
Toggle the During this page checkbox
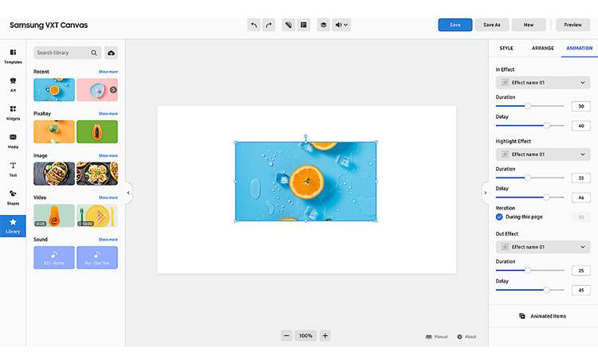[499, 217]
